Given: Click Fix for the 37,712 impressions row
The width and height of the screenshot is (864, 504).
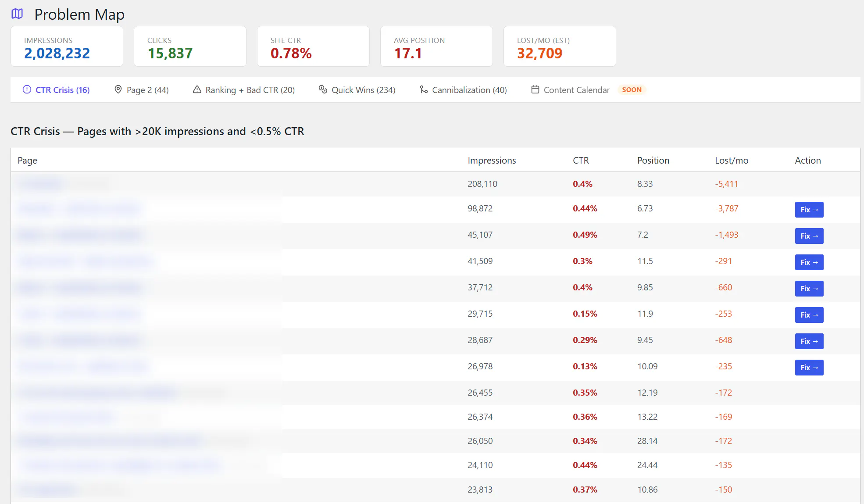Looking at the screenshot, I should [809, 289].
